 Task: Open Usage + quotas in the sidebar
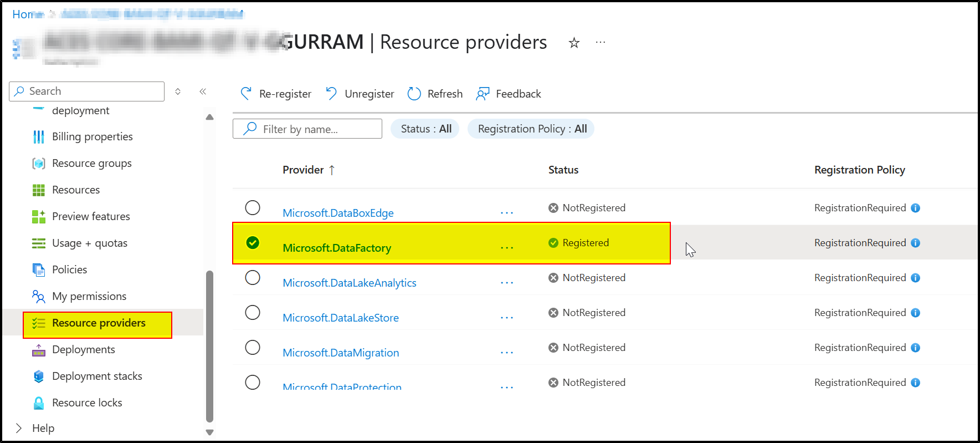click(x=80, y=243)
